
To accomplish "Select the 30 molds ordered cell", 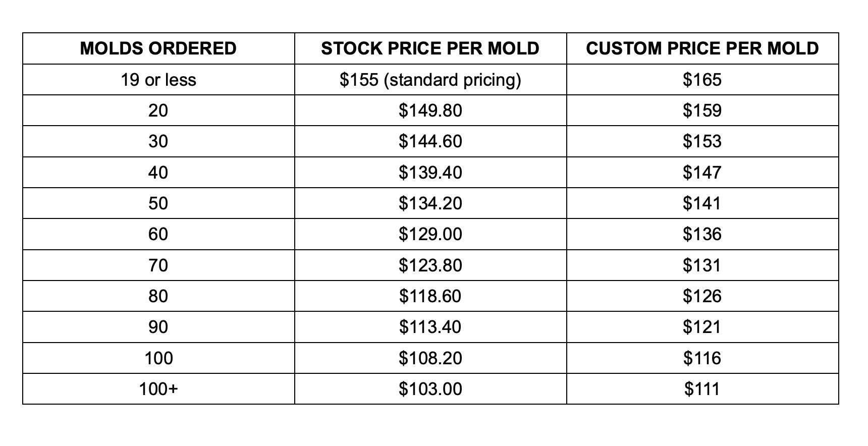I will [x=158, y=141].
